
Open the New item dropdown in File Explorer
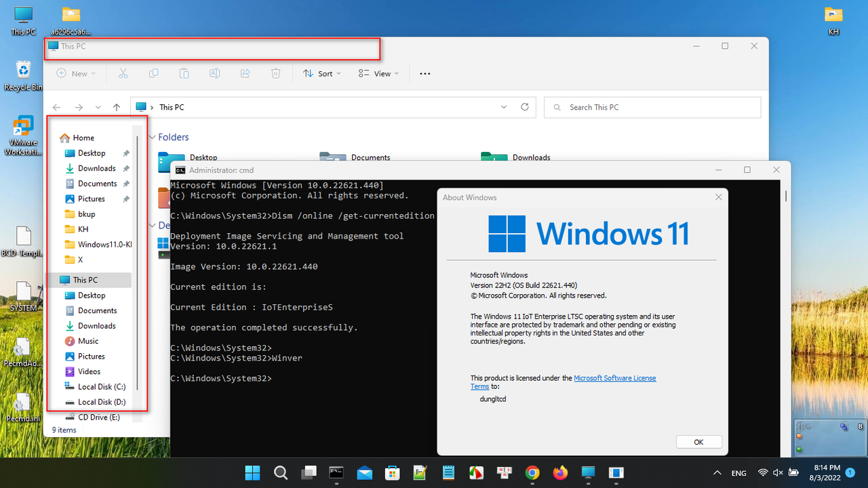coord(76,73)
